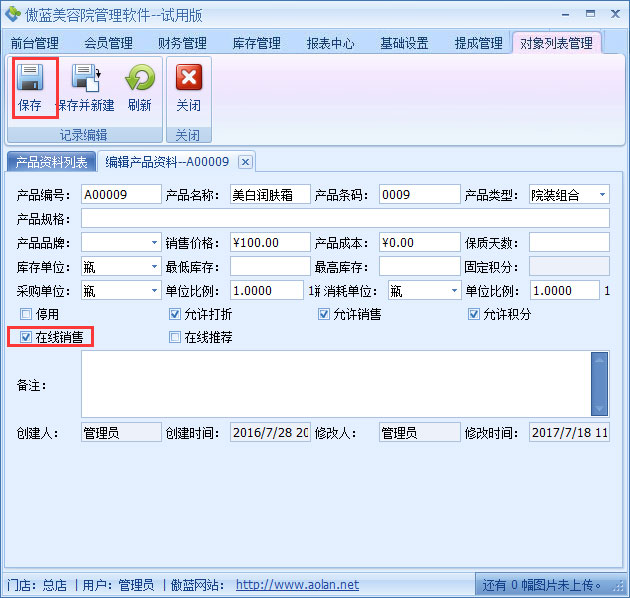
Task: Click the 备注 scrollbar up arrow
Action: [599, 360]
